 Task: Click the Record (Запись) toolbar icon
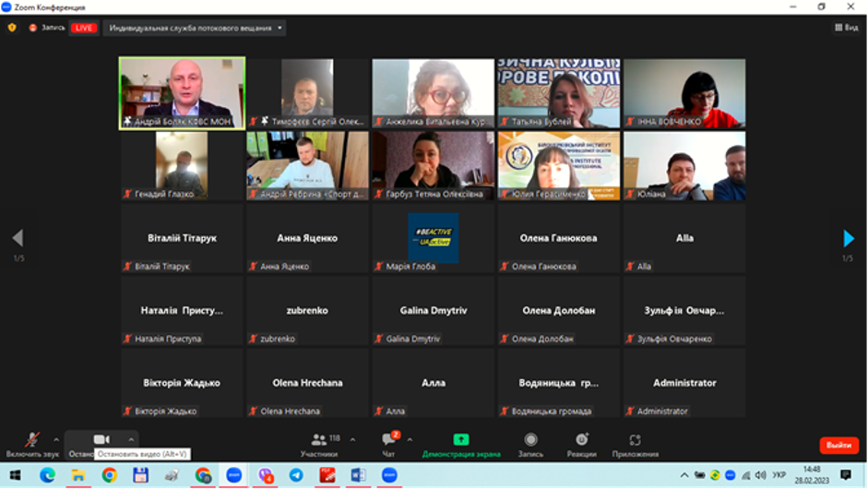[x=530, y=440]
